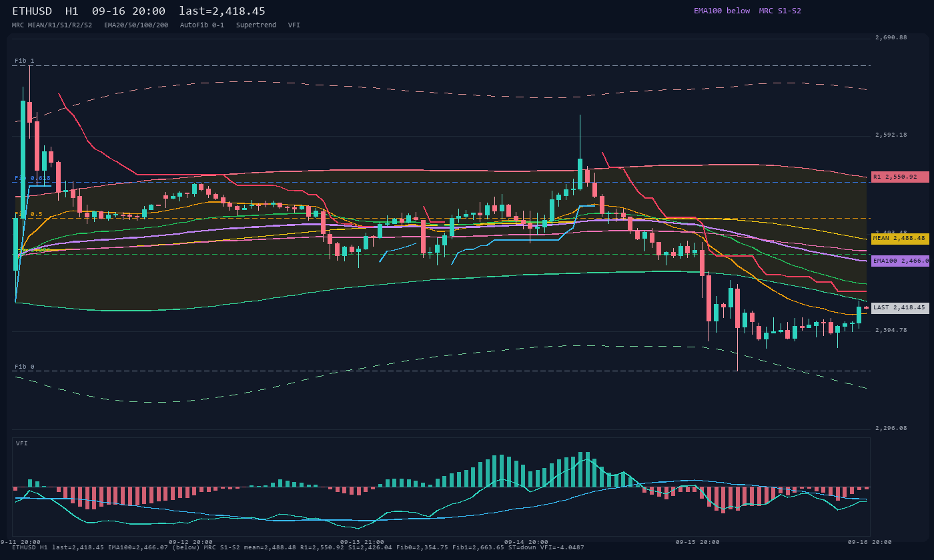Click the 09-13 21:00 time axis label
Viewport: 934px width, 560px height.
pos(362,542)
